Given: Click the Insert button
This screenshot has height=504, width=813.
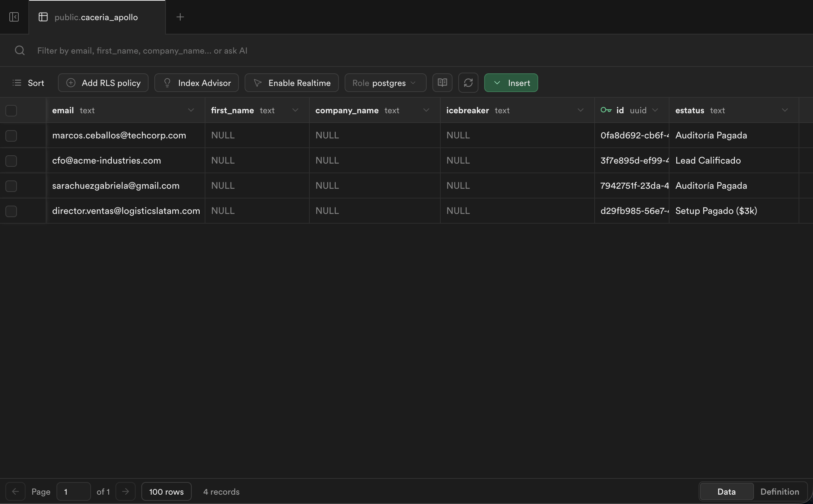Looking at the screenshot, I should (511, 83).
